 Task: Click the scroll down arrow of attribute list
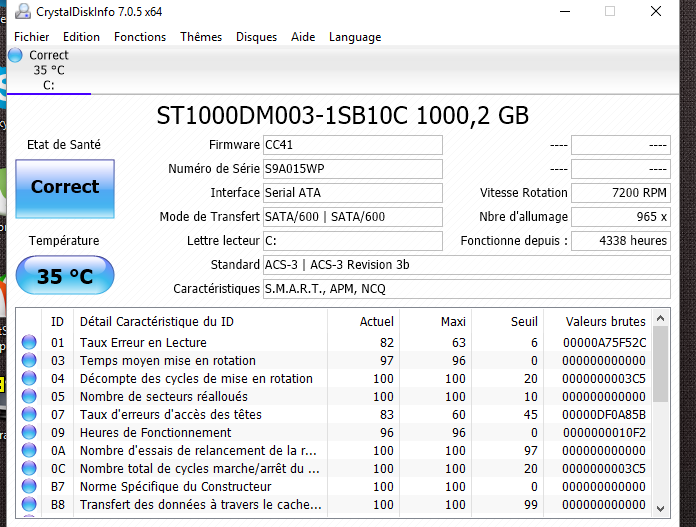point(660,509)
